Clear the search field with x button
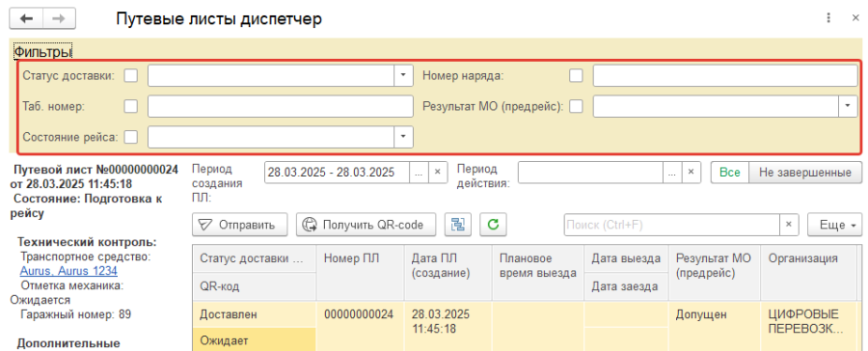 (x=789, y=225)
